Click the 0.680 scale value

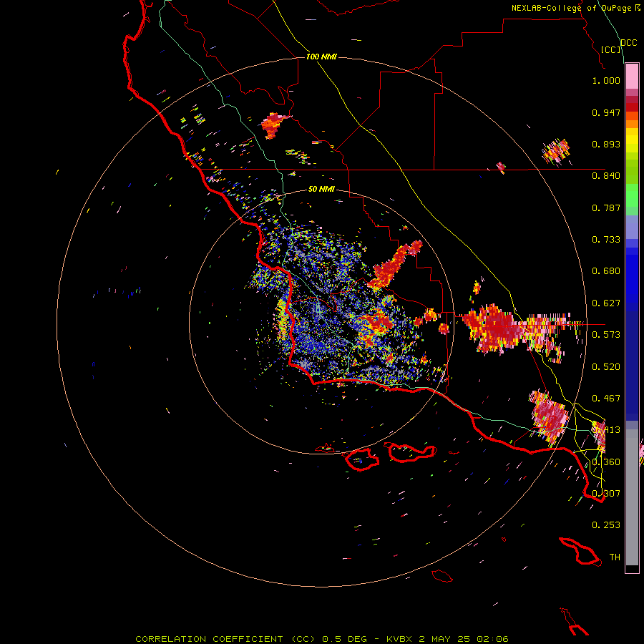click(606, 271)
